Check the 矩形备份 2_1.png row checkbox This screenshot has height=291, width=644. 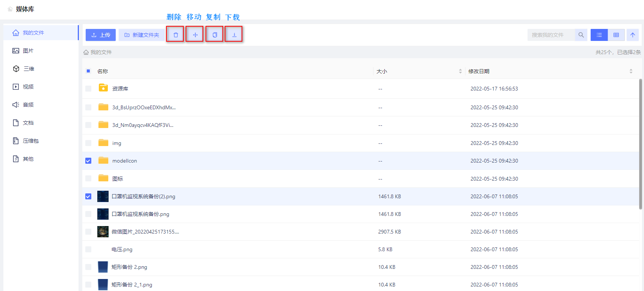point(88,285)
